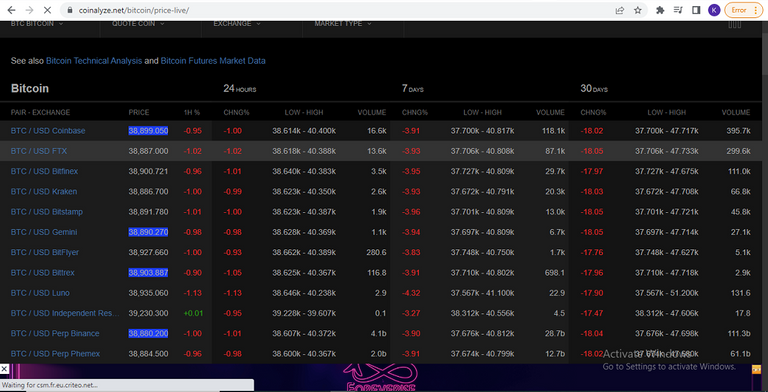Click Bittrex price 38,903.887
Screen dimensions: 768x392
[148, 272]
